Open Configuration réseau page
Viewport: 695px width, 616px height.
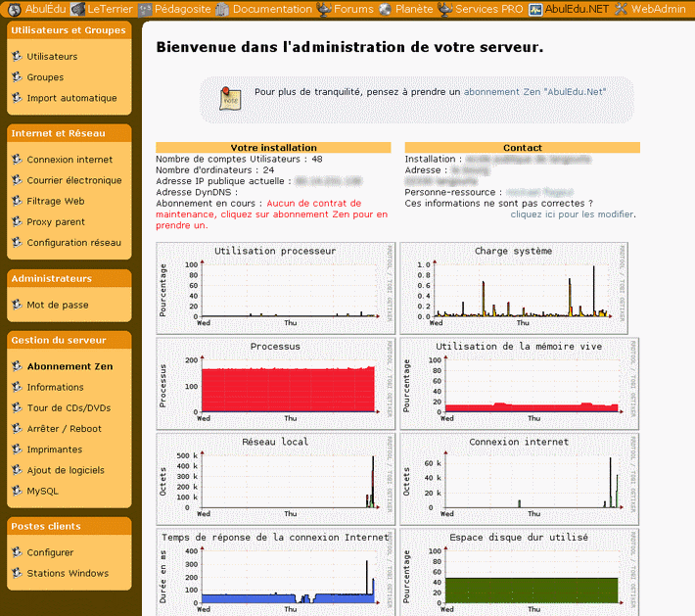[73, 243]
